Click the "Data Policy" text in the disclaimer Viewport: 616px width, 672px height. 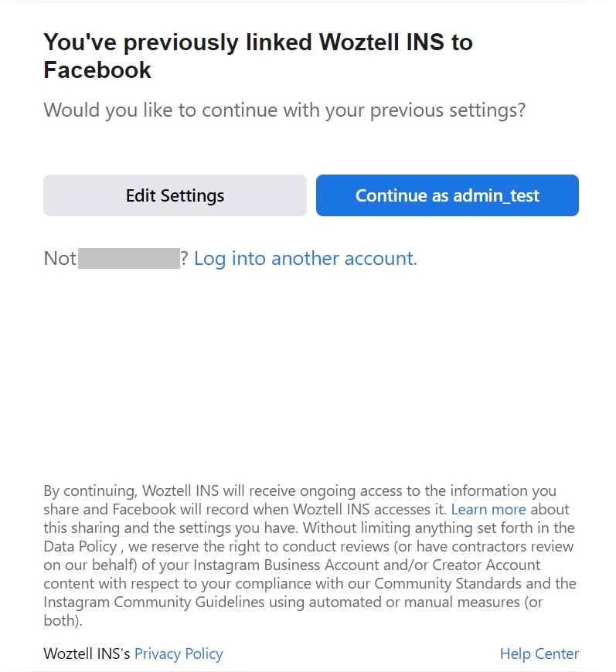pos(80,547)
